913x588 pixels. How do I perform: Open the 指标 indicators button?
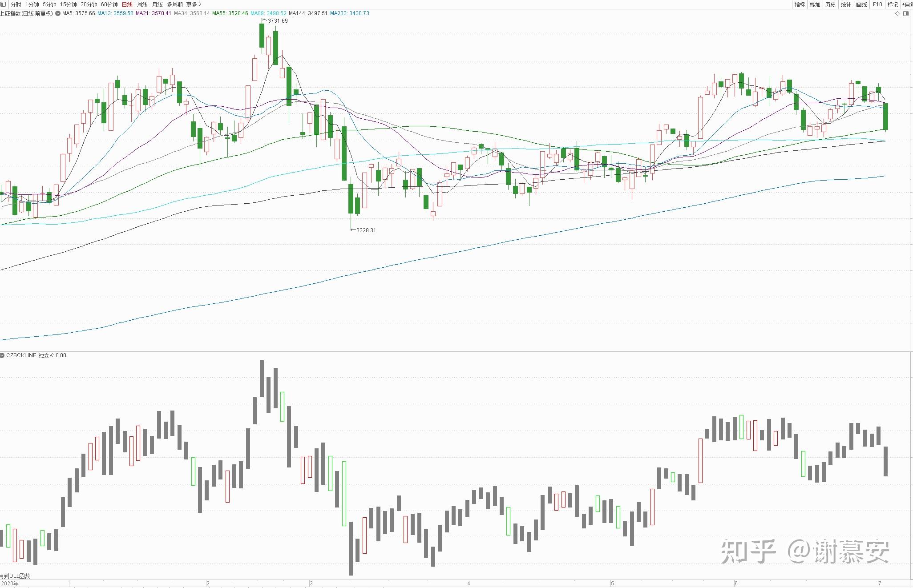800,4
